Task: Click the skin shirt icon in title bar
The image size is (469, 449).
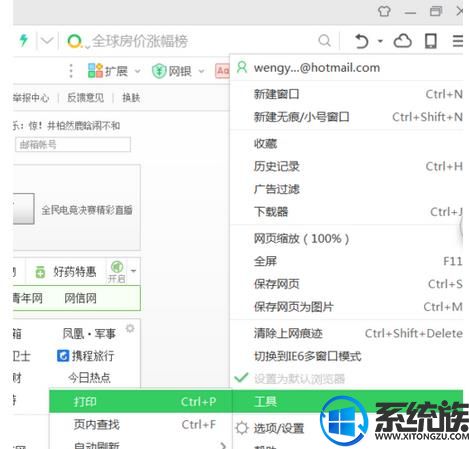Action: [x=384, y=11]
